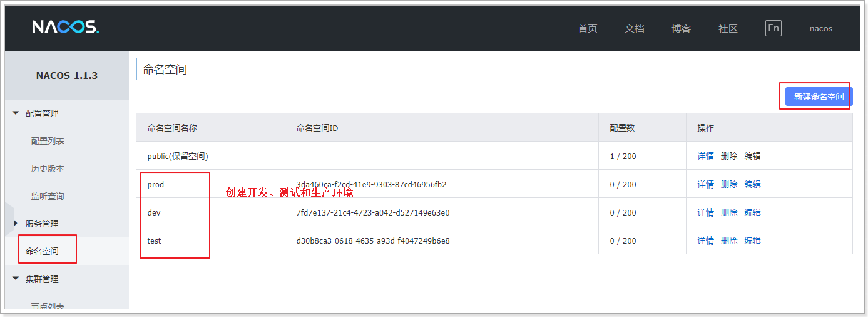View 详情 for the prod namespace

tap(705, 184)
